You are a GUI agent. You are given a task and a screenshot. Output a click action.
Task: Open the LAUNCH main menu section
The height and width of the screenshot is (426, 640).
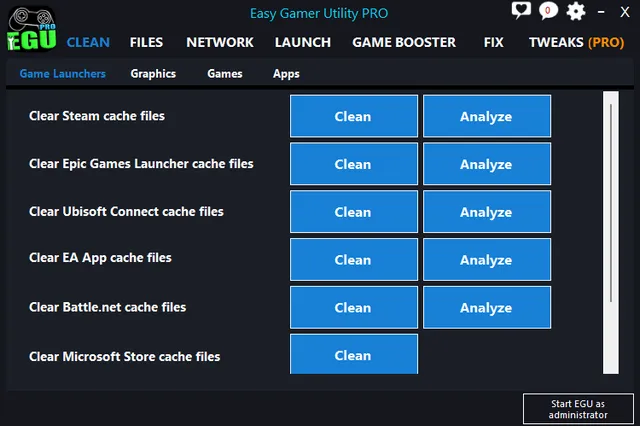point(302,42)
